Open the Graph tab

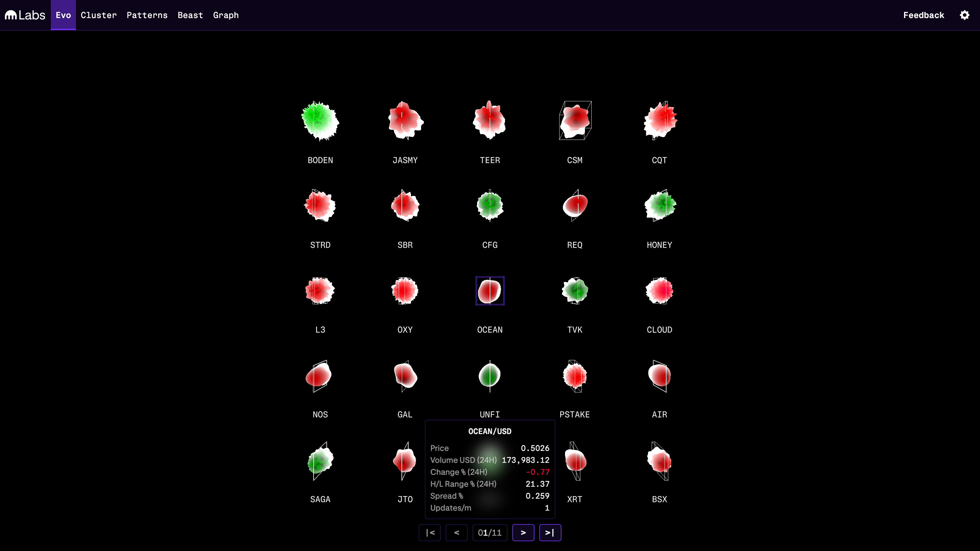[226, 15]
